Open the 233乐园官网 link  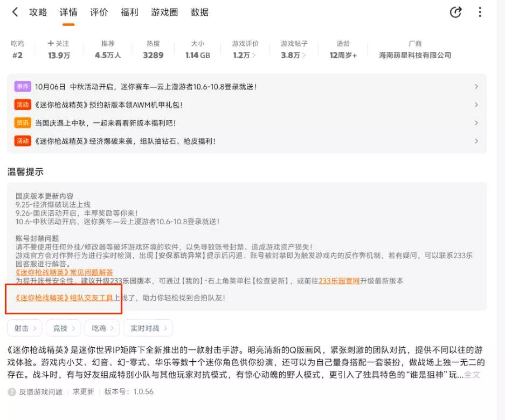(x=339, y=281)
